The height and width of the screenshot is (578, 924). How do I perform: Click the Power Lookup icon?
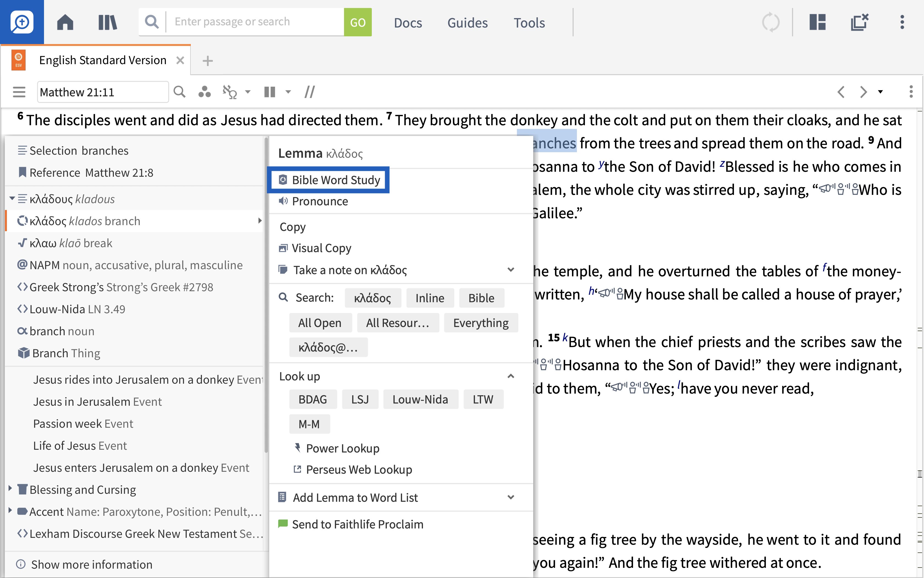point(298,448)
